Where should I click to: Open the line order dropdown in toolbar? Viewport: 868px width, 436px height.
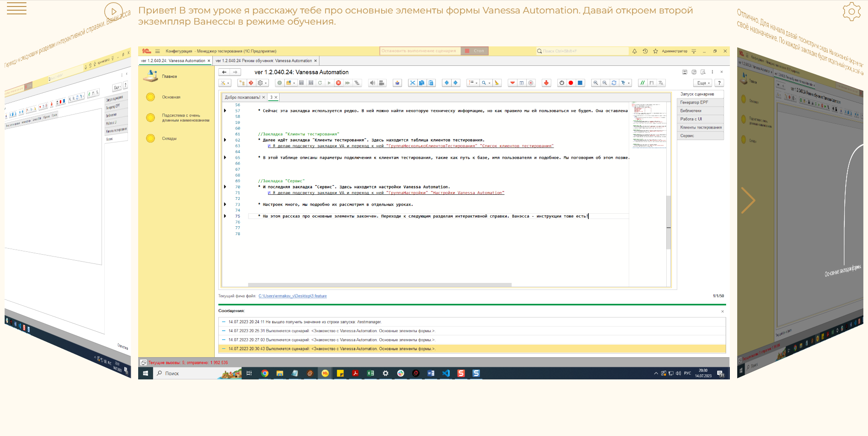pos(473,83)
